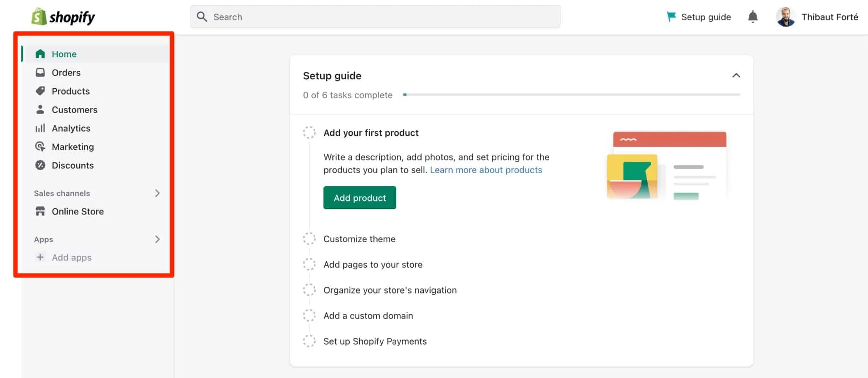868x378 pixels.
Task: Click the Home house icon
Action: [40, 54]
